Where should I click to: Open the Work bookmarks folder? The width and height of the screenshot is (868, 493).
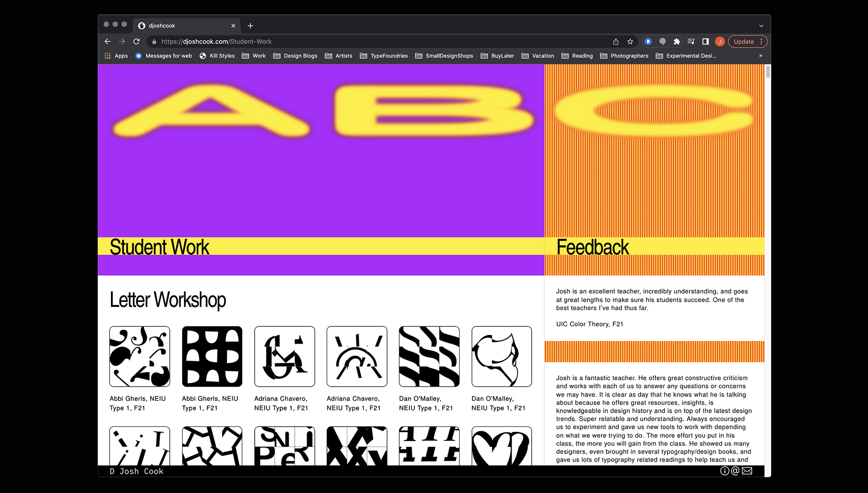click(254, 56)
